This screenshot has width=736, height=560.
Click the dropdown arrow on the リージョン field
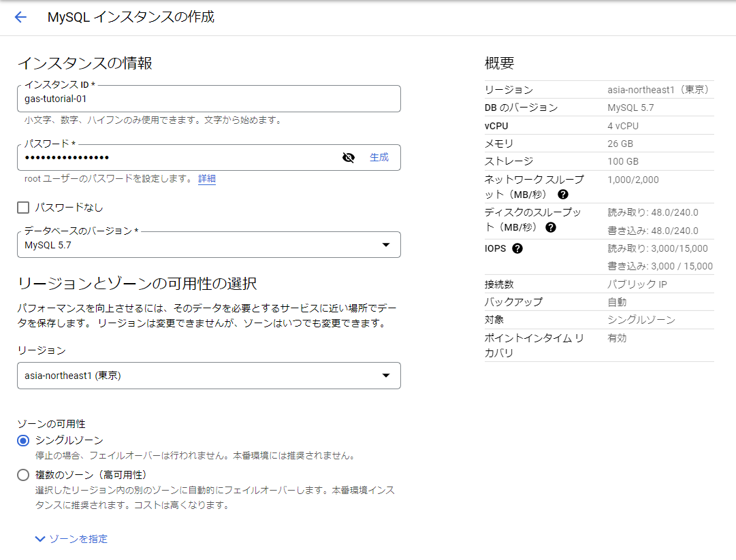[386, 375]
